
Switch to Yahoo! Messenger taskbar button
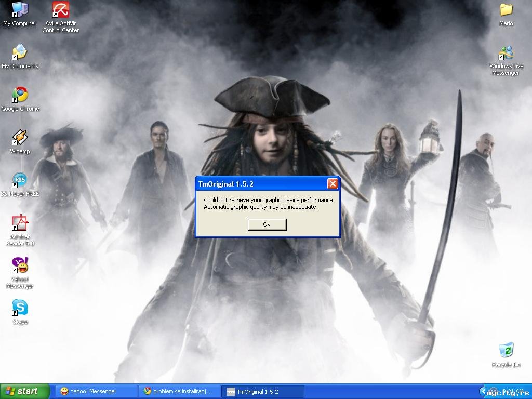(96, 392)
